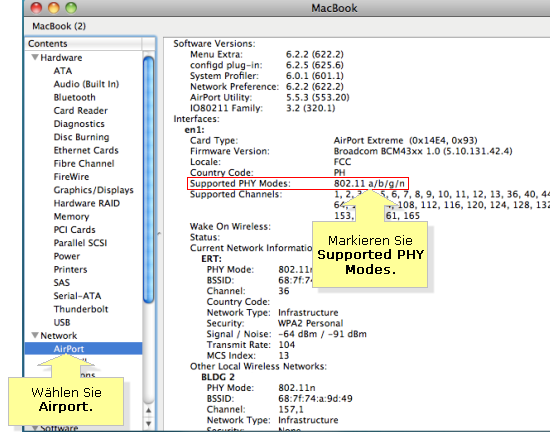Viewport: 550px width, 434px height.
Task: Click the Supported PHY Modes label
Action: (x=240, y=183)
